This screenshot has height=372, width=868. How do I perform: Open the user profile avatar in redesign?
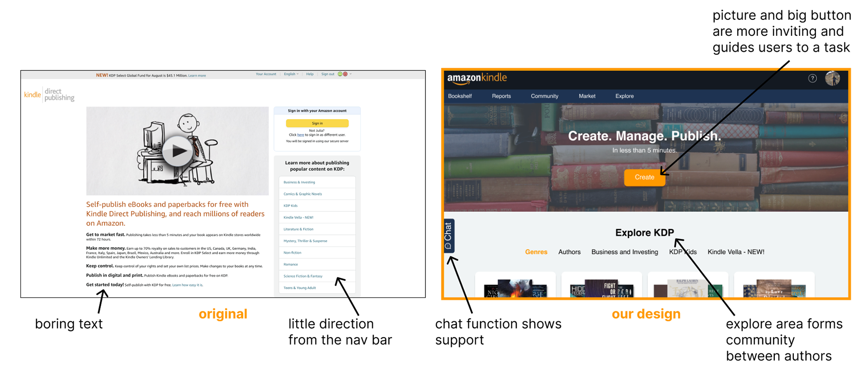tap(832, 78)
